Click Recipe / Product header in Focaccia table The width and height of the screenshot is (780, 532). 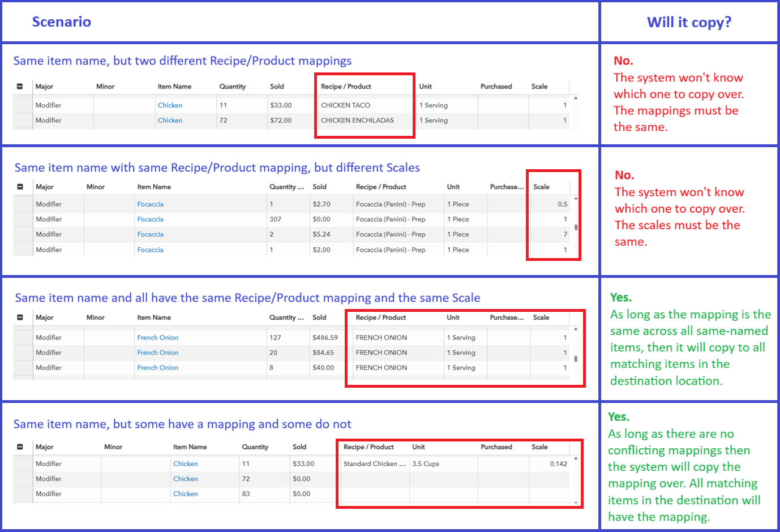[381, 187]
